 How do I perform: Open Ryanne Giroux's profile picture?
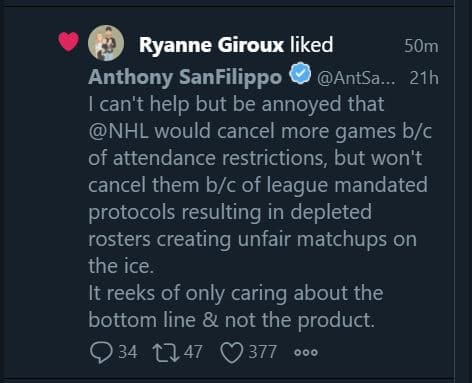point(106,43)
